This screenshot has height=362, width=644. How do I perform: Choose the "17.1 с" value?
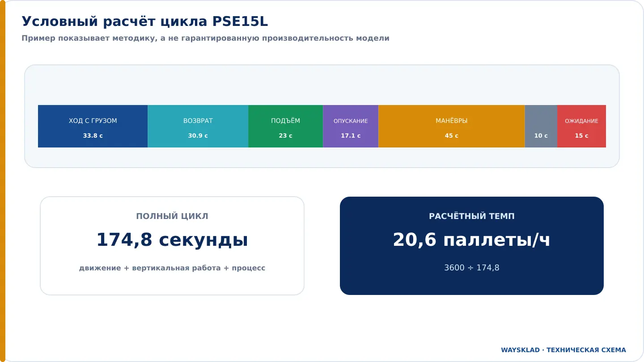pos(351,136)
